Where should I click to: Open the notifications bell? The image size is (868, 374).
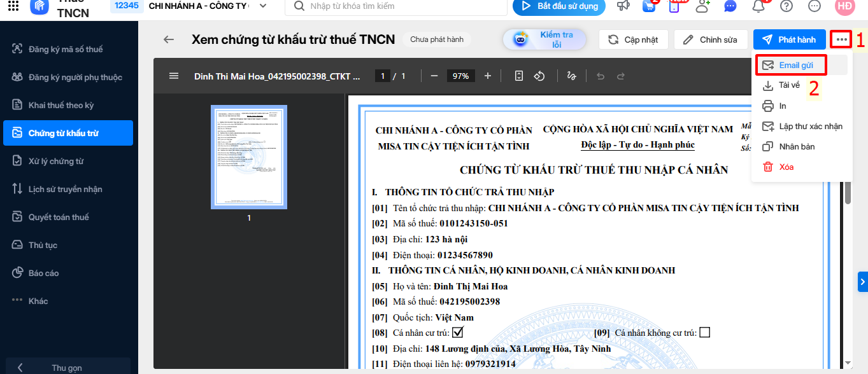[758, 6]
